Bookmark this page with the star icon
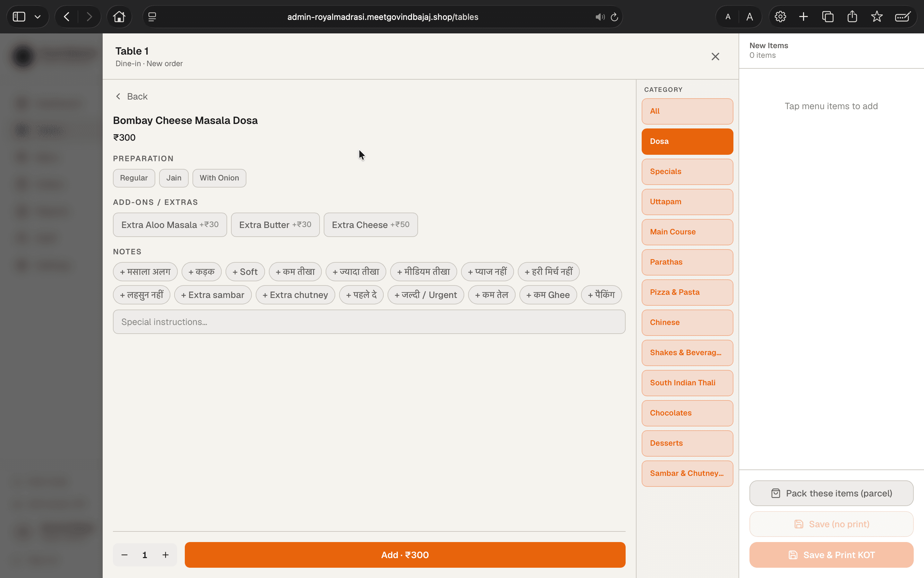The image size is (924, 578). coord(877,17)
